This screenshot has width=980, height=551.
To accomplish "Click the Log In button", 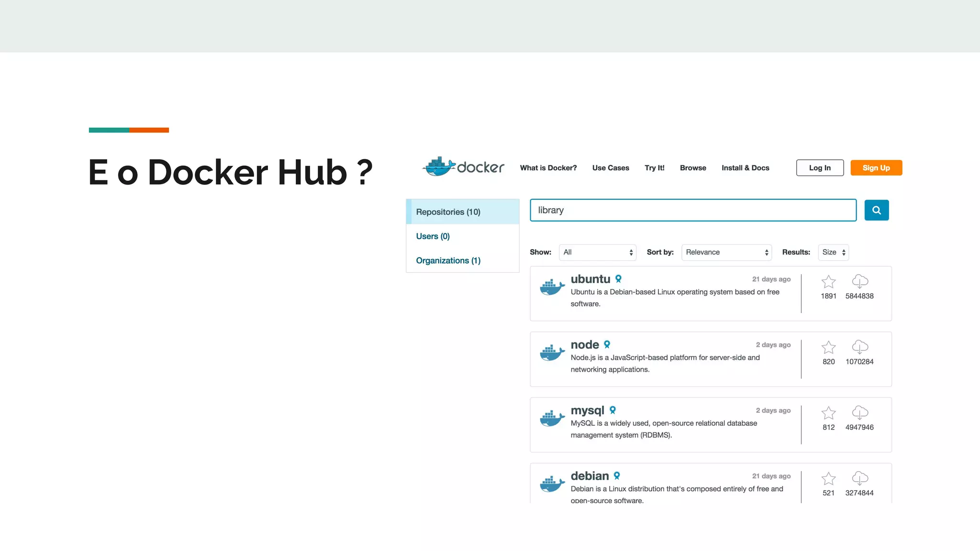I will [820, 168].
